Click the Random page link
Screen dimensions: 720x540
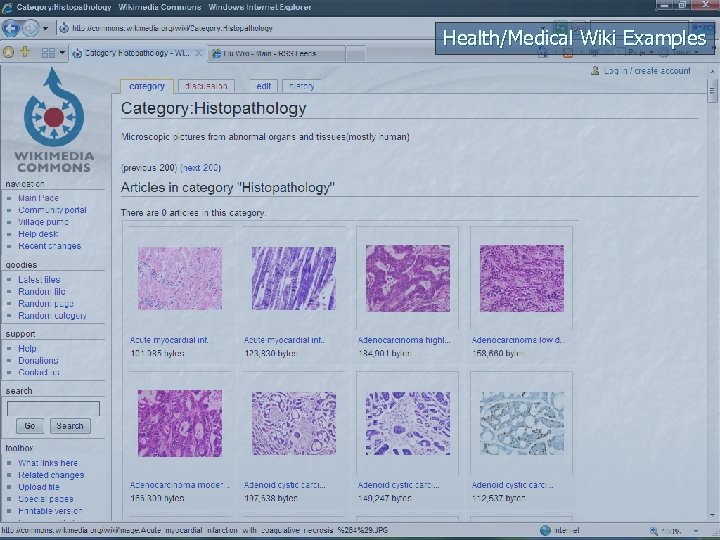tap(45, 304)
